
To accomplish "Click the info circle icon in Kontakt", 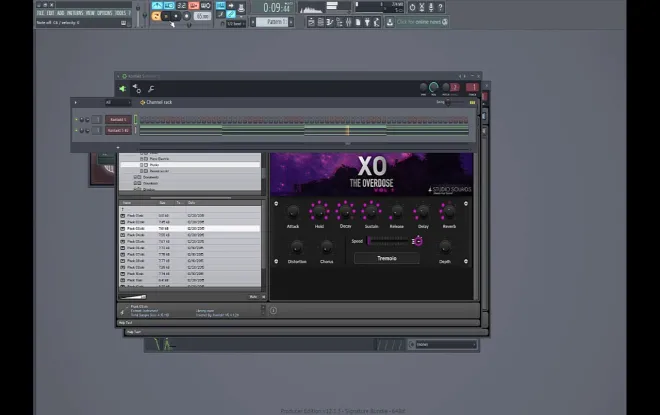I will click(273, 311).
